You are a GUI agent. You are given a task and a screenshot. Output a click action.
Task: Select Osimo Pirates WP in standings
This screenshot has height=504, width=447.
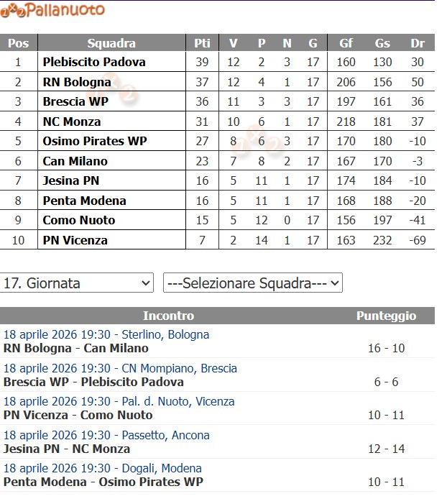(94, 141)
